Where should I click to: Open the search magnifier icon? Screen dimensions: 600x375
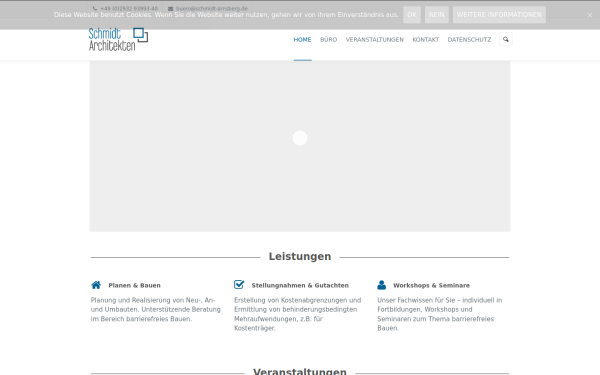click(x=505, y=39)
